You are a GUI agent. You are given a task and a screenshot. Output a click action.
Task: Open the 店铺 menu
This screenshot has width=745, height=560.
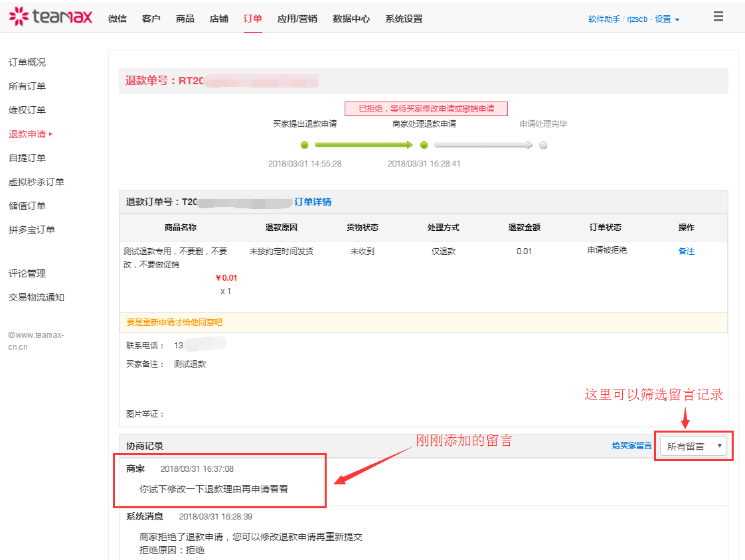point(219,19)
